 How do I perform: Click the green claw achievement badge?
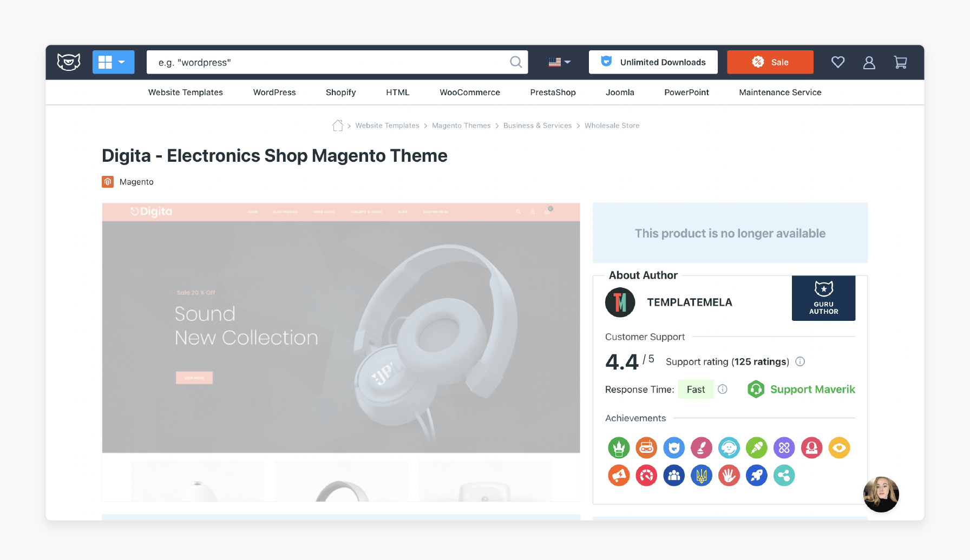619,448
